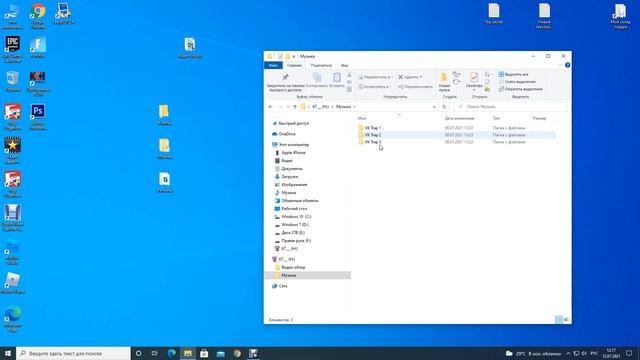Screen dimensions: 640x360
Task: Click the Cut scissors icon in the ribbon
Action: pos(349,75)
